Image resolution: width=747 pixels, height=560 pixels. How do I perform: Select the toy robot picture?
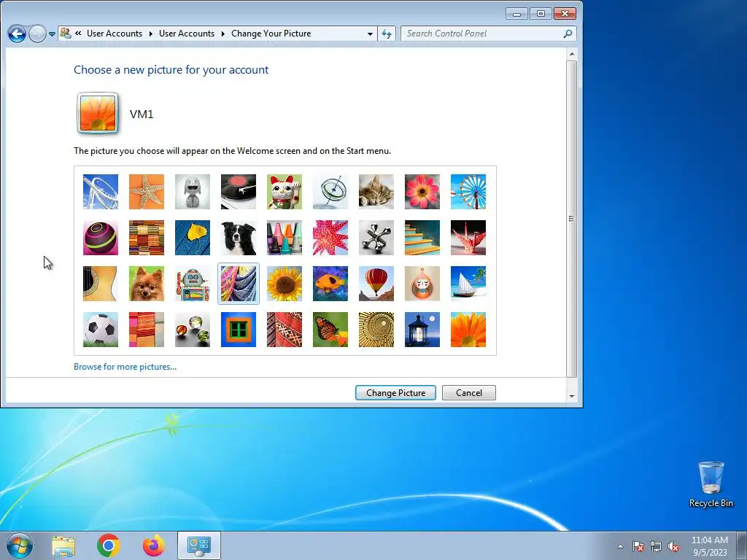click(x=193, y=284)
